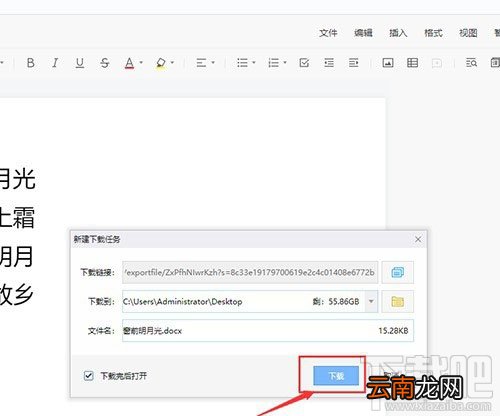
Task: Open the 视图 menu
Action: [468, 33]
